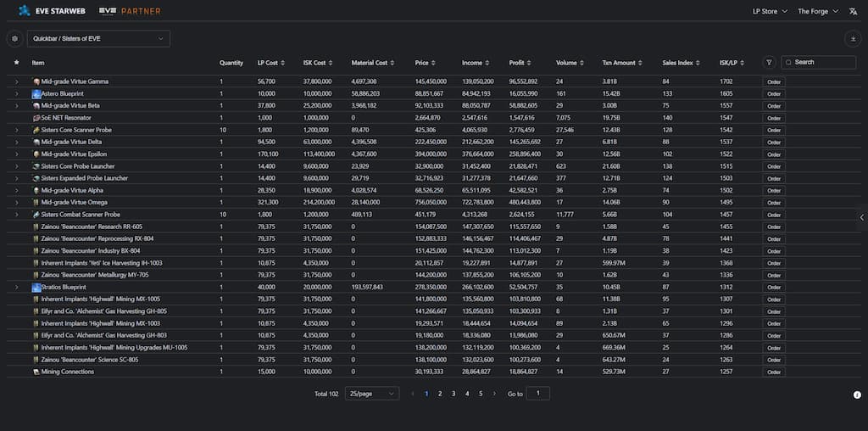Expand the Sisters Expanded Probe Launcher row
Screen dimensions: 868x431
pyautogui.click(x=17, y=178)
